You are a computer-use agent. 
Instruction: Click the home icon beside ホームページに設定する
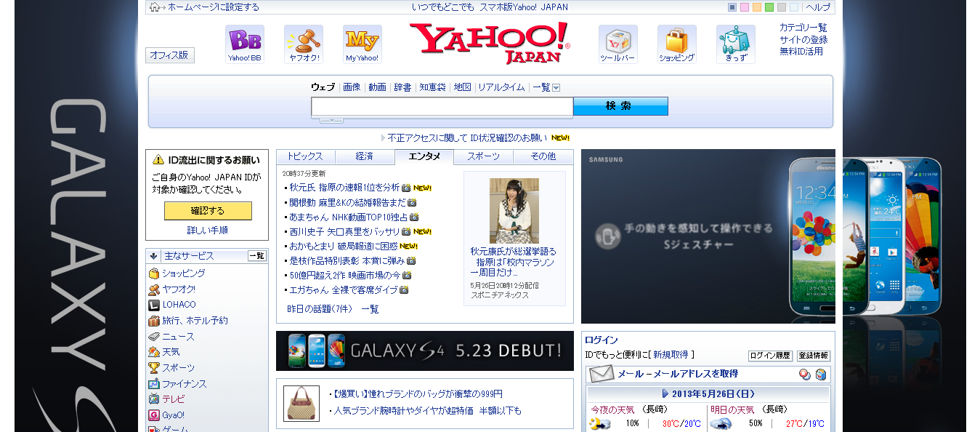[x=154, y=7]
